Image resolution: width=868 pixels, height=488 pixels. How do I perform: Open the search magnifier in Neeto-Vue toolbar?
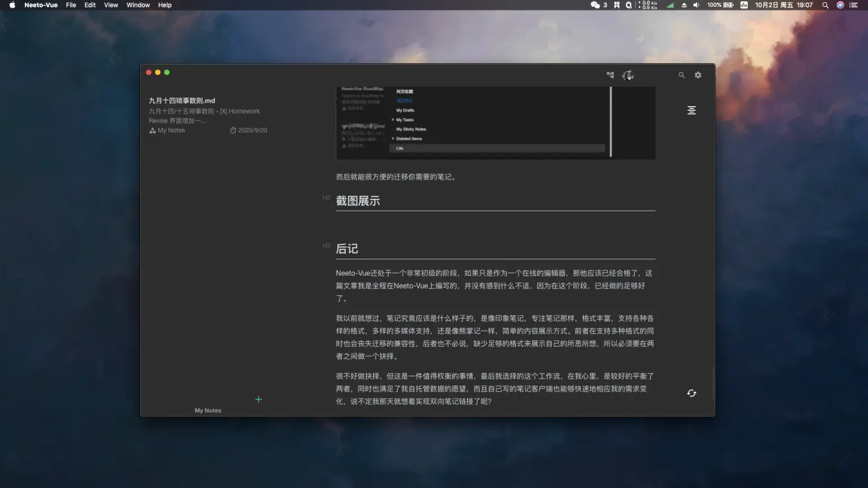pos(682,75)
